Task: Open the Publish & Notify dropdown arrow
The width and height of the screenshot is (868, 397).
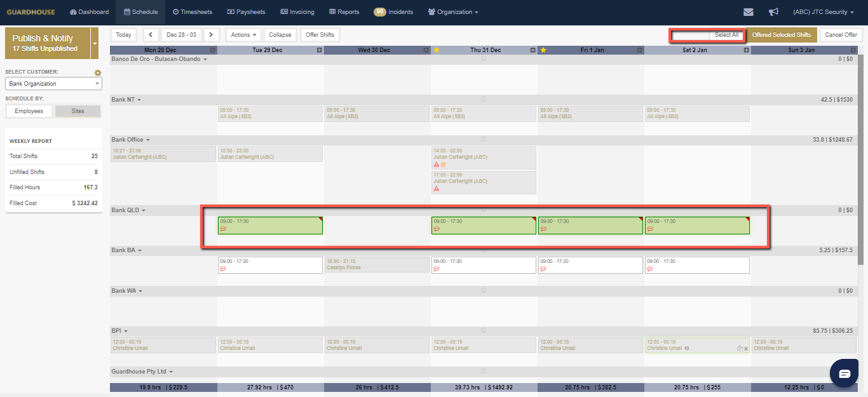Action: tap(95, 43)
